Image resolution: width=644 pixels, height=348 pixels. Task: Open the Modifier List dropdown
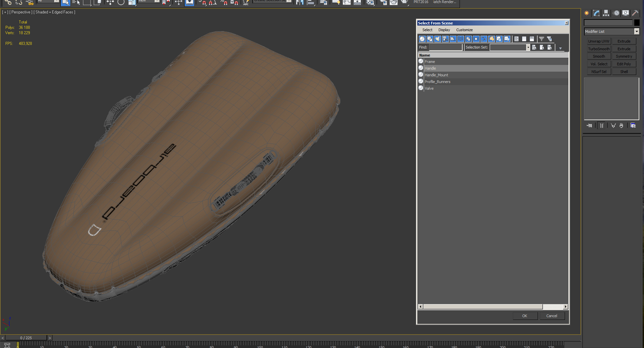click(x=637, y=31)
